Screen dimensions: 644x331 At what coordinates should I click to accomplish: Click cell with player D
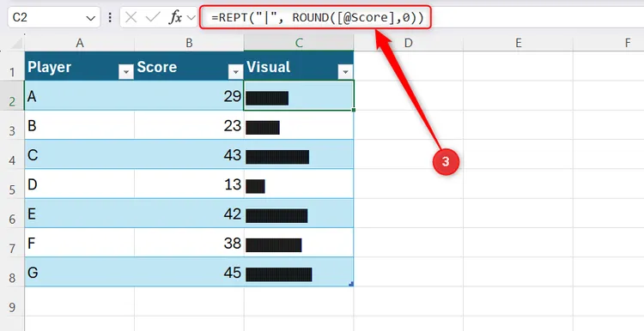click(80, 184)
